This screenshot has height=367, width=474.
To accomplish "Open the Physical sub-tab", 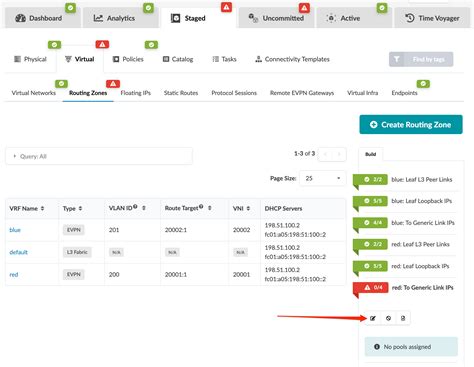I will tap(30, 59).
